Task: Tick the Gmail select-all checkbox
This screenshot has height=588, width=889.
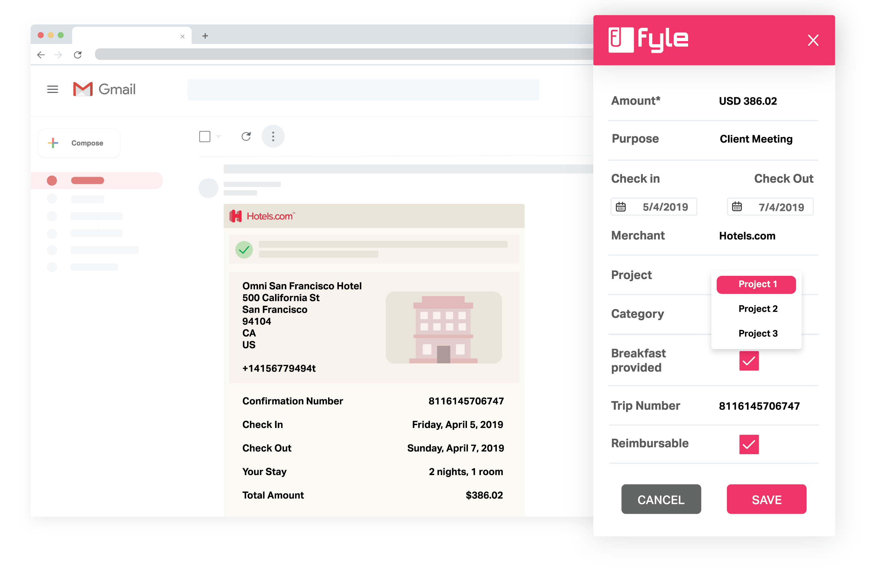Action: (205, 137)
